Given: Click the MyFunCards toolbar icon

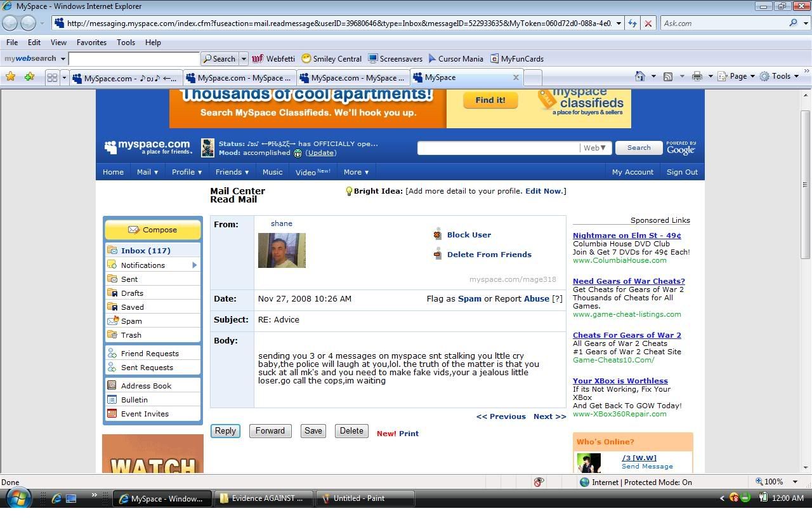Looking at the screenshot, I should pyautogui.click(x=494, y=58).
